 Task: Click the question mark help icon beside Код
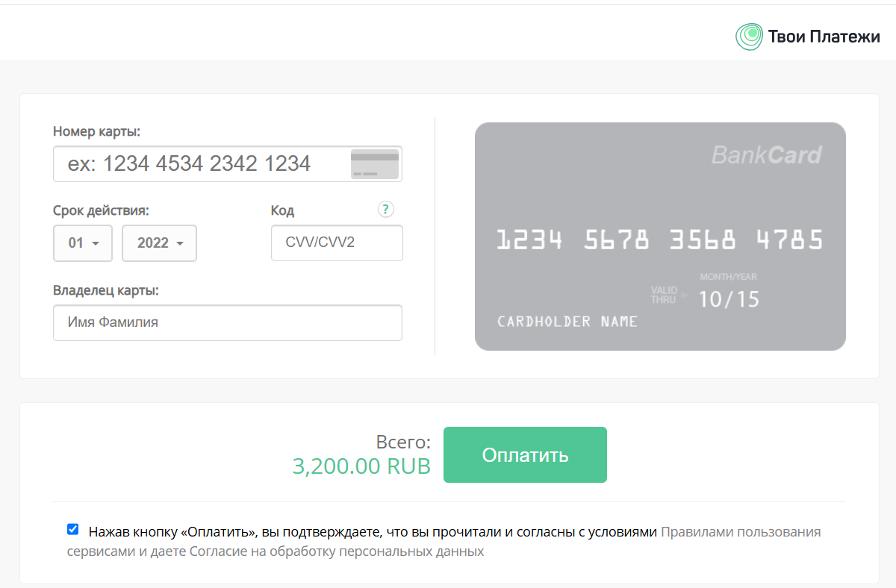pos(385,209)
